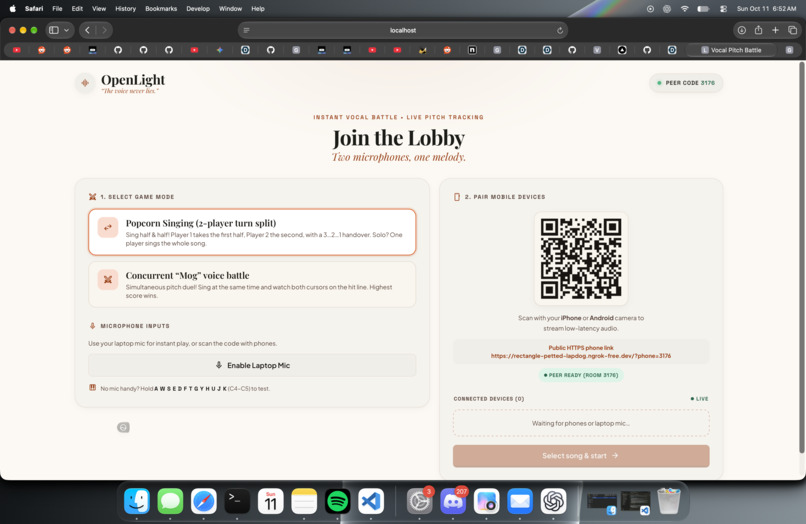The image size is (806, 524).
Task: Open the Window menu
Action: tap(230, 9)
